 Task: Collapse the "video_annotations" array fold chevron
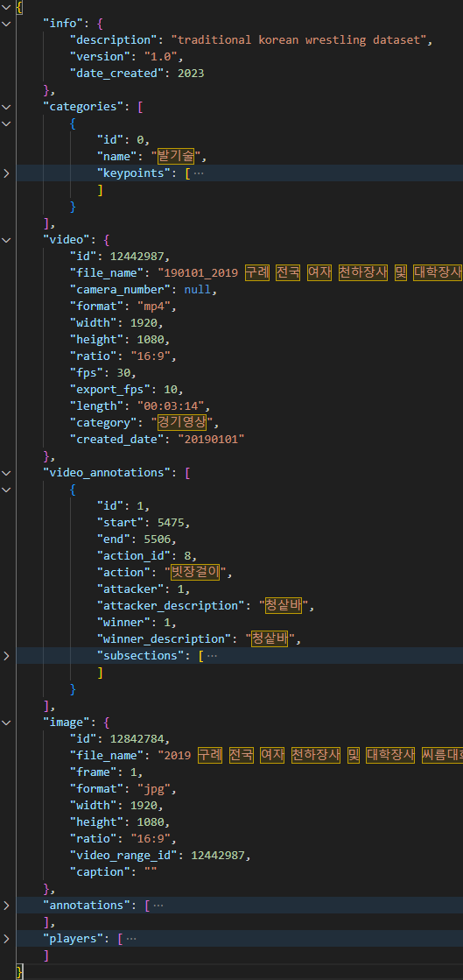(x=6, y=473)
